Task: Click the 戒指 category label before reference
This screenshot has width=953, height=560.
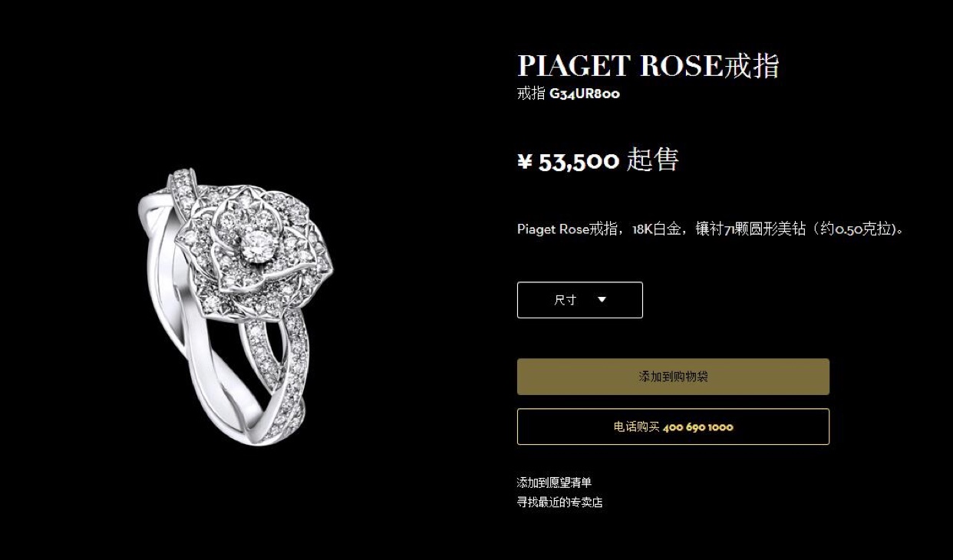Action: [x=531, y=94]
